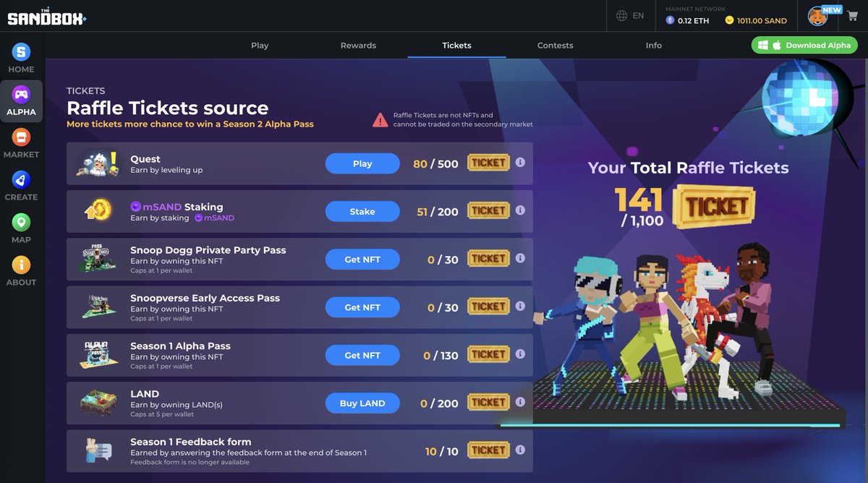
Task: Click the ETH balance icon
Action: coord(670,21)
